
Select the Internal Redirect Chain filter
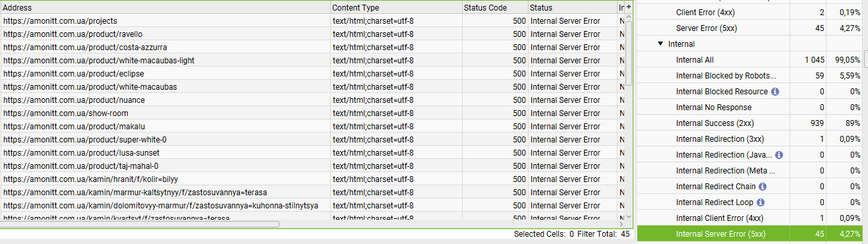749,187
